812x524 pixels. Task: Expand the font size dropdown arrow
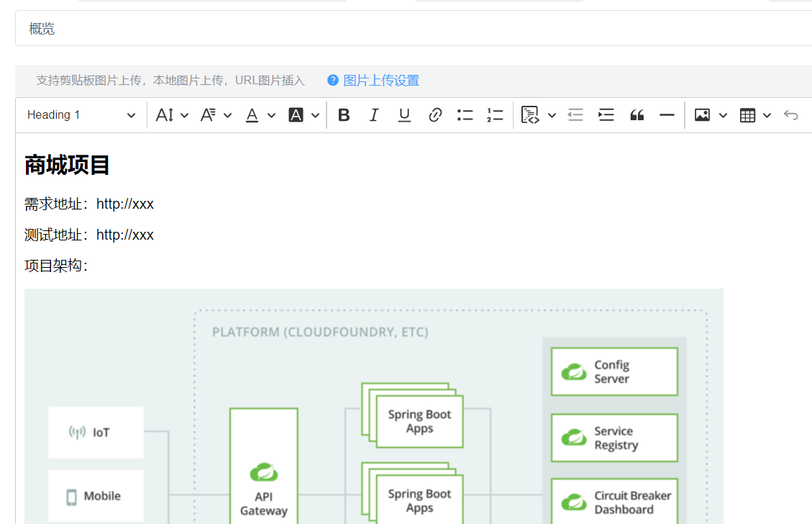click(184, 116)
